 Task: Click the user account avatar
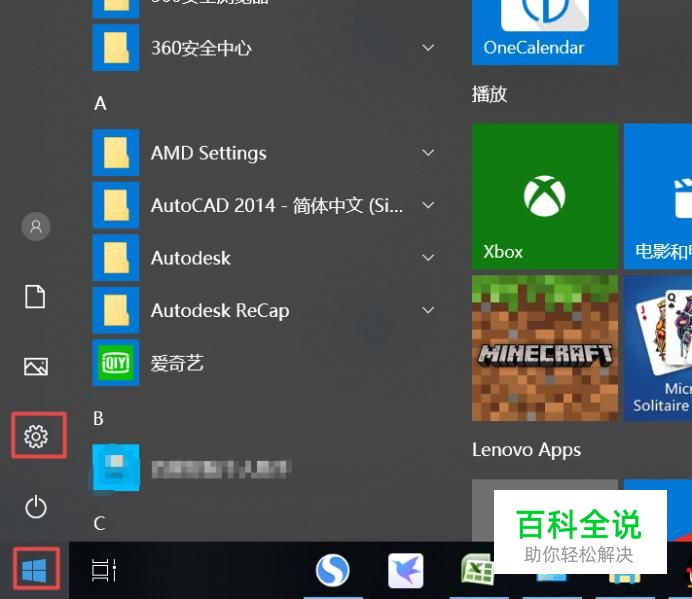coord(36,226)
